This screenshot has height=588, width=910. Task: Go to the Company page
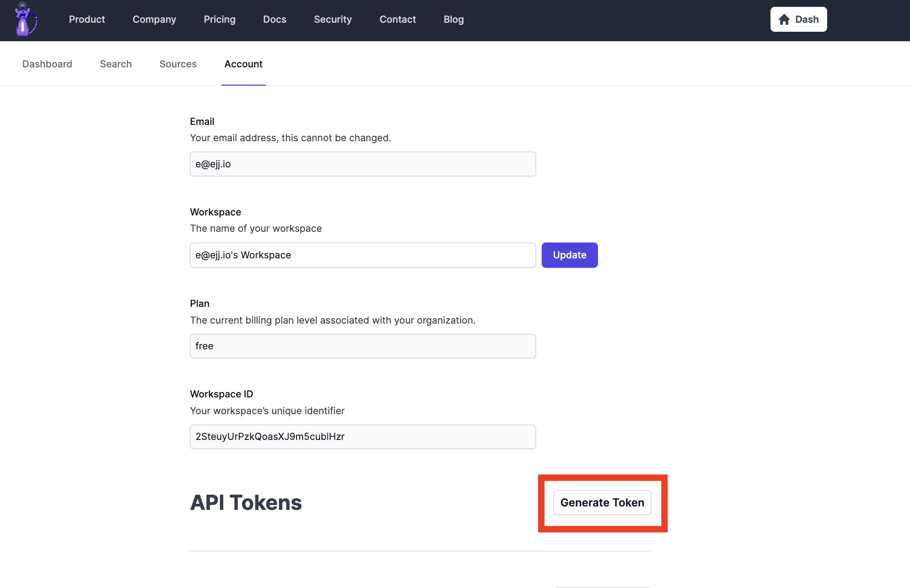tap(154, 19)
